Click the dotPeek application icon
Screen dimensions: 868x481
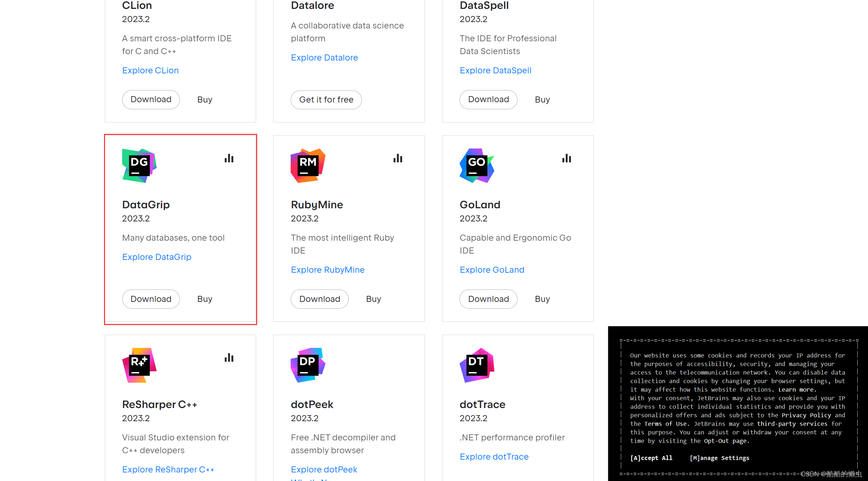(x=307, y=365)
